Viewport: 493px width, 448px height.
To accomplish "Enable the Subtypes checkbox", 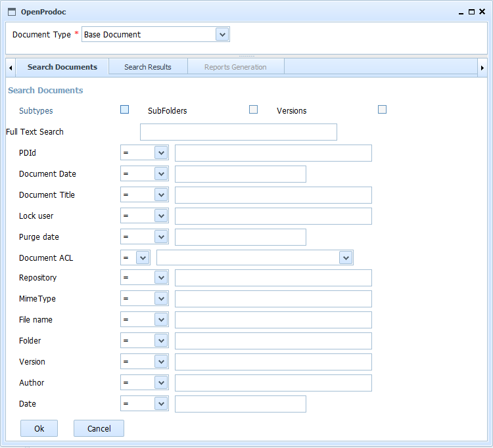I will pos(124,109).
